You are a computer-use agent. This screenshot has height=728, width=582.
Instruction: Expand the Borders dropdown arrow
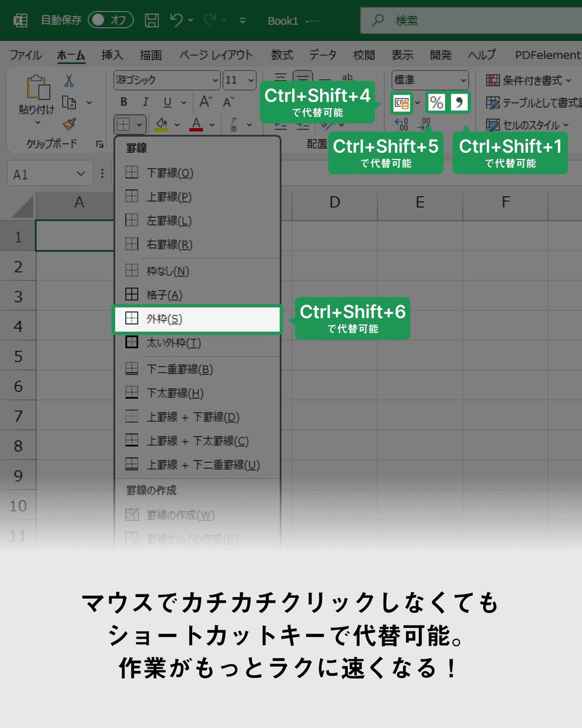tap(140, 125)
